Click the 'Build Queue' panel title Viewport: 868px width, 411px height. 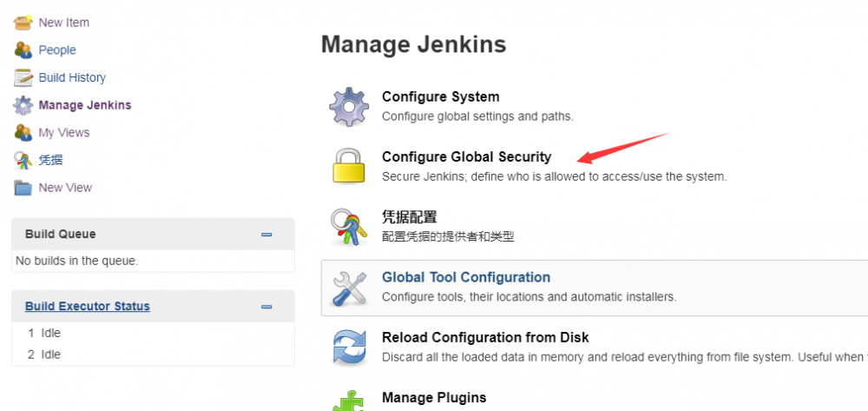tap(61, 235)
